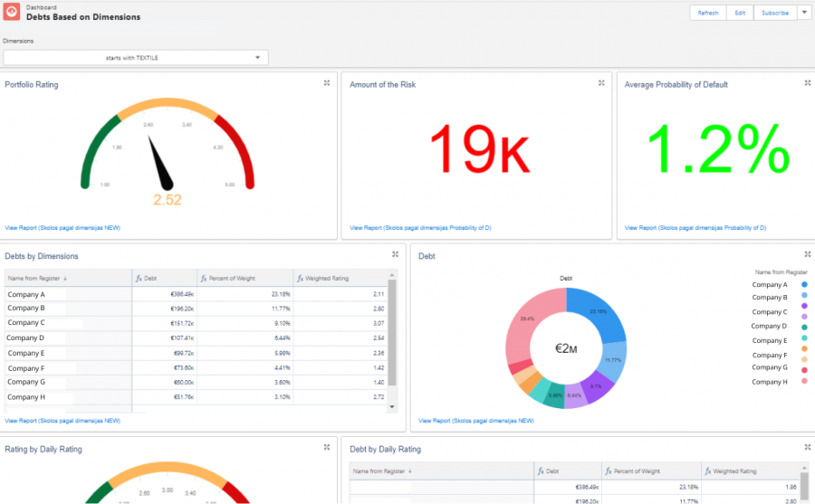815x504 pixels.
Task: Click Debts by Dimensions table scrollbar thumb
Action: tap(392, 333)
